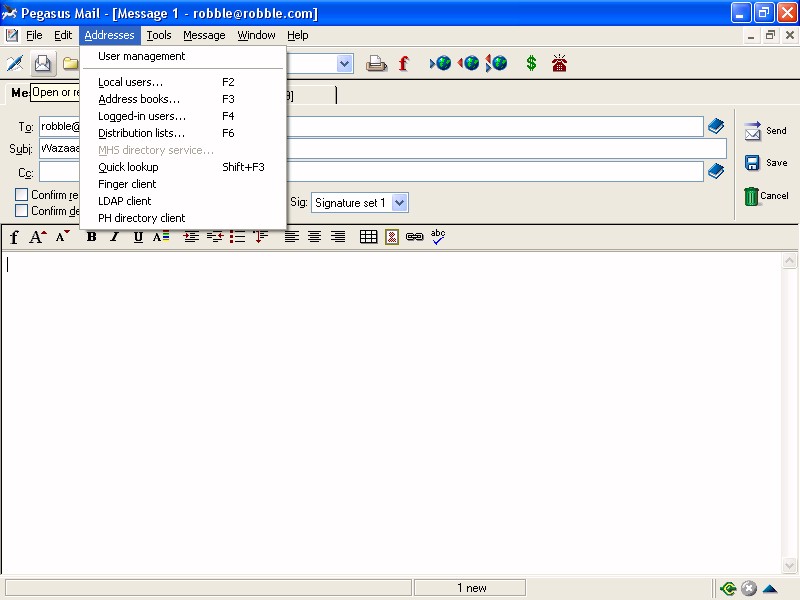Choose Logged-in users... from the menu

pos(183,116)
